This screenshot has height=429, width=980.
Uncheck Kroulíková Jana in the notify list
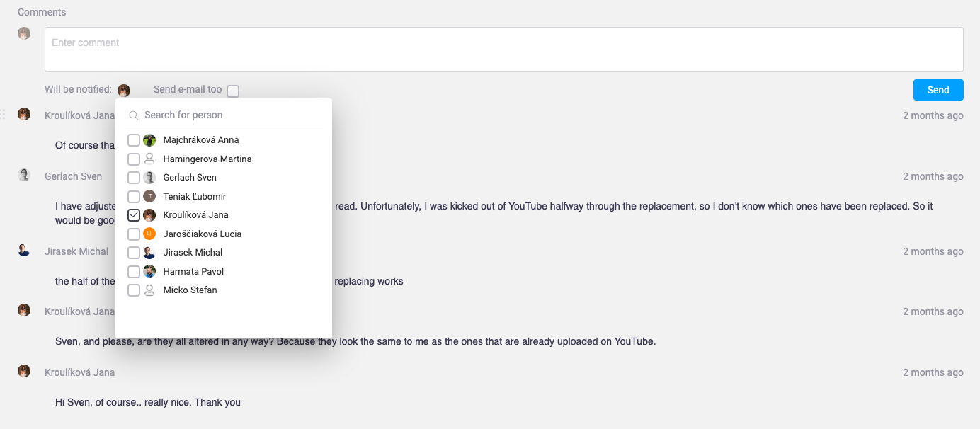click(x=134, y=215)
